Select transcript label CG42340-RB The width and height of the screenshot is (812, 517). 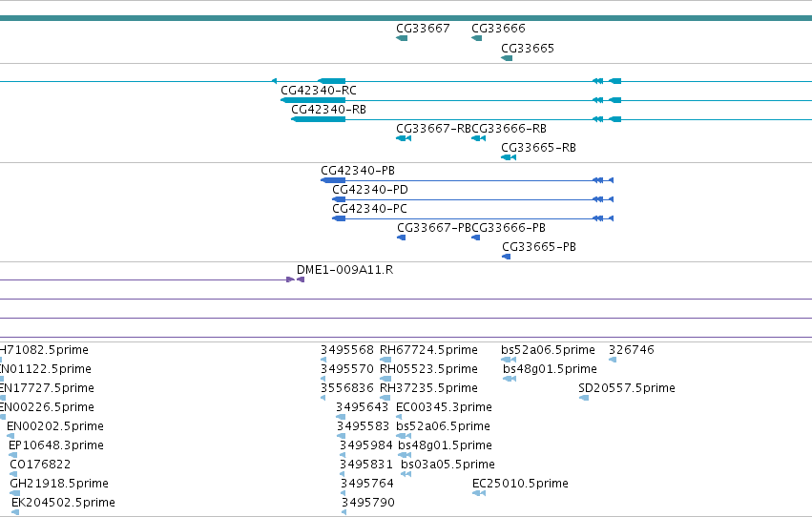328,110
